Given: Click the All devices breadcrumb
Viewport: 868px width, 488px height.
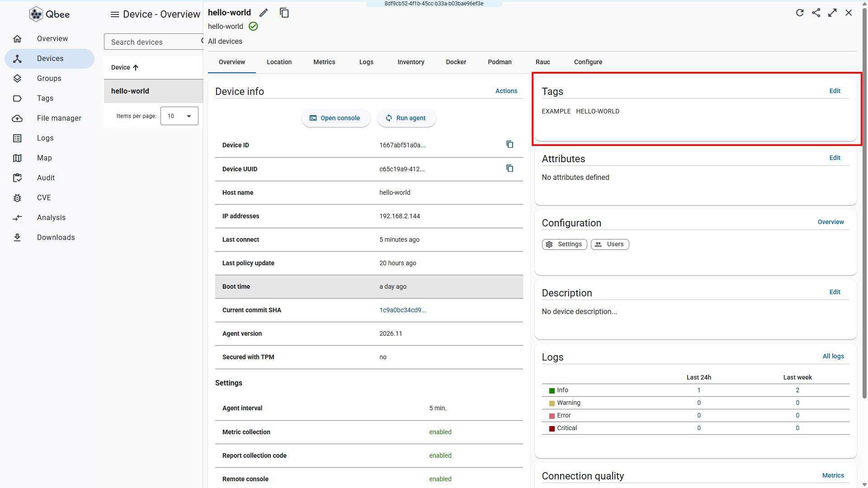Looking at the screenshot, I should pyautogui.click(x=225, y=42).
